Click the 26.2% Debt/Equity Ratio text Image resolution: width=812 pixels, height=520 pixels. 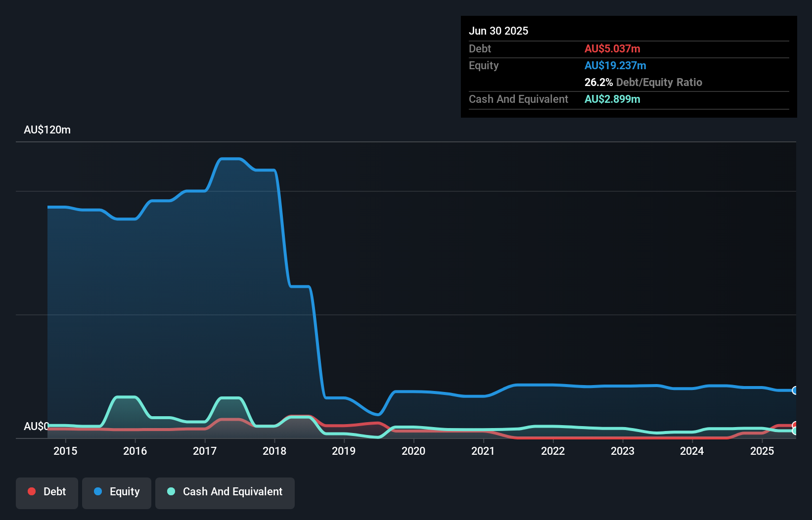(643, 82)
